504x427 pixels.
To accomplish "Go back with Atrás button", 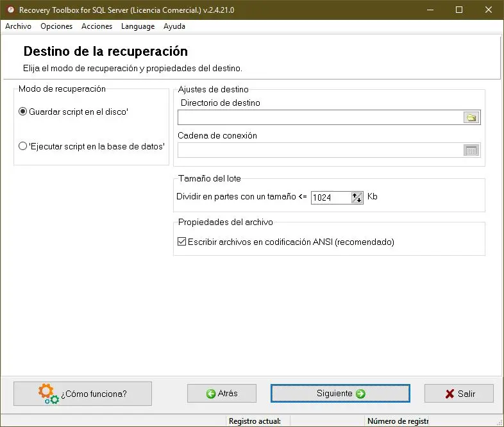I will tap(222, 394).
